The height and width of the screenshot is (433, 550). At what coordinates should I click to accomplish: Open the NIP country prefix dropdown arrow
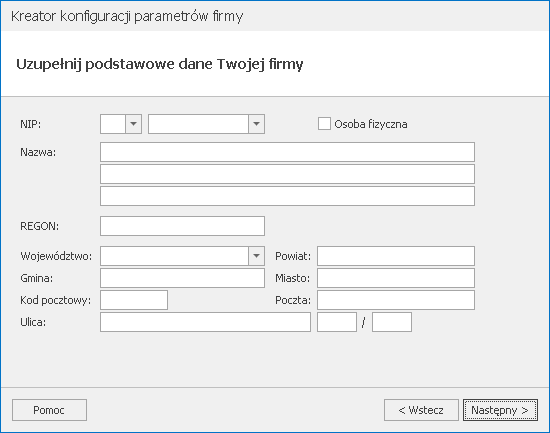pos(133,124)
